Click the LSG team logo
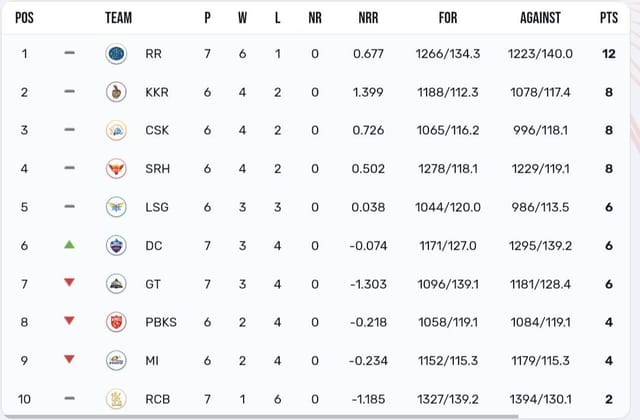 pos(116,207)
